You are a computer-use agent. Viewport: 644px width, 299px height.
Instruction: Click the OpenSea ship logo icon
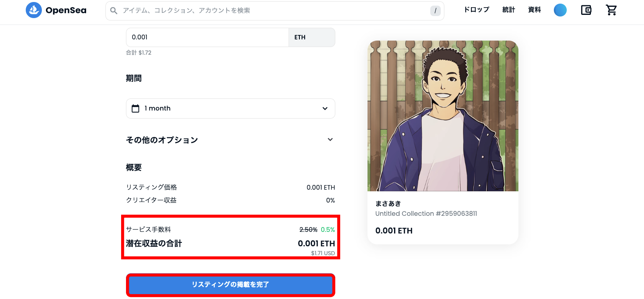34,10
